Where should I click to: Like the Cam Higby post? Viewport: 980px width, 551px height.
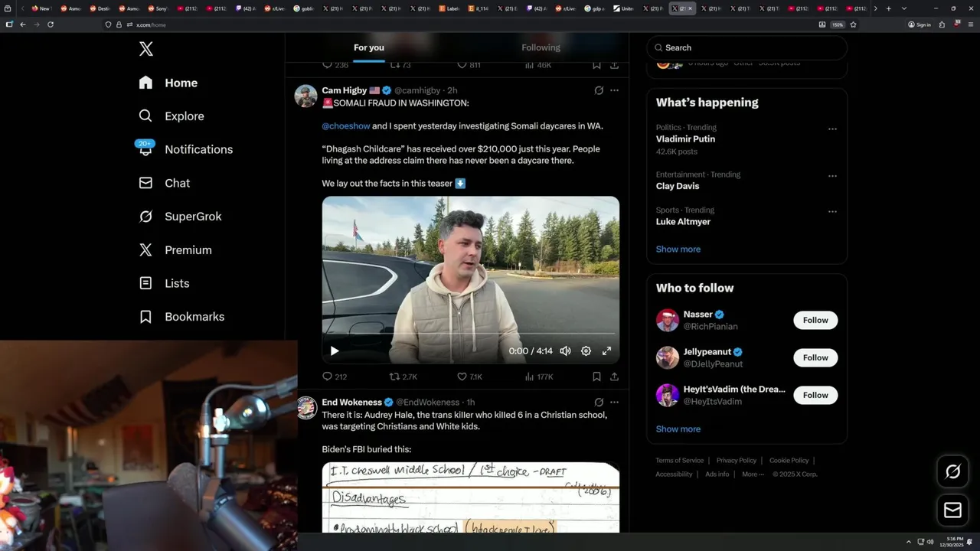tap(469, 377)
